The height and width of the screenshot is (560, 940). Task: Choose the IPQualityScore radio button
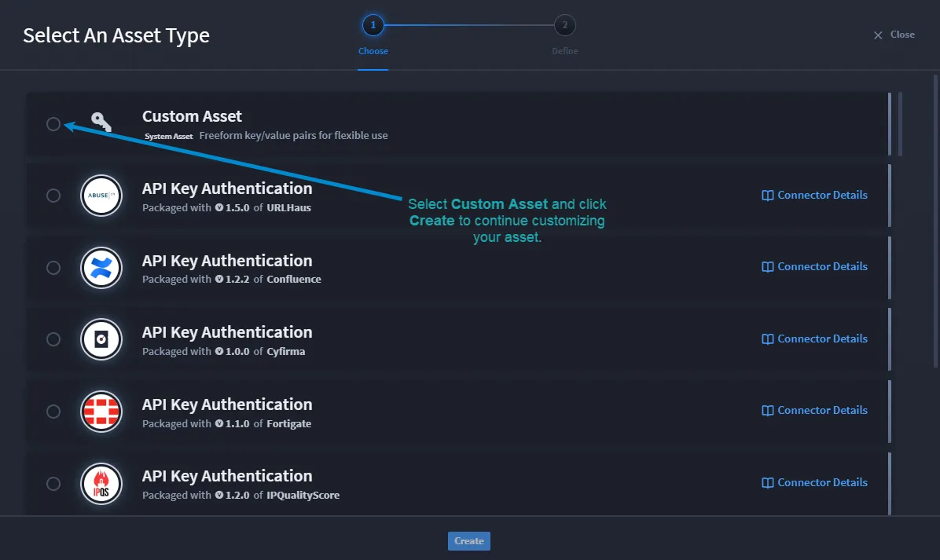(53, 483)
